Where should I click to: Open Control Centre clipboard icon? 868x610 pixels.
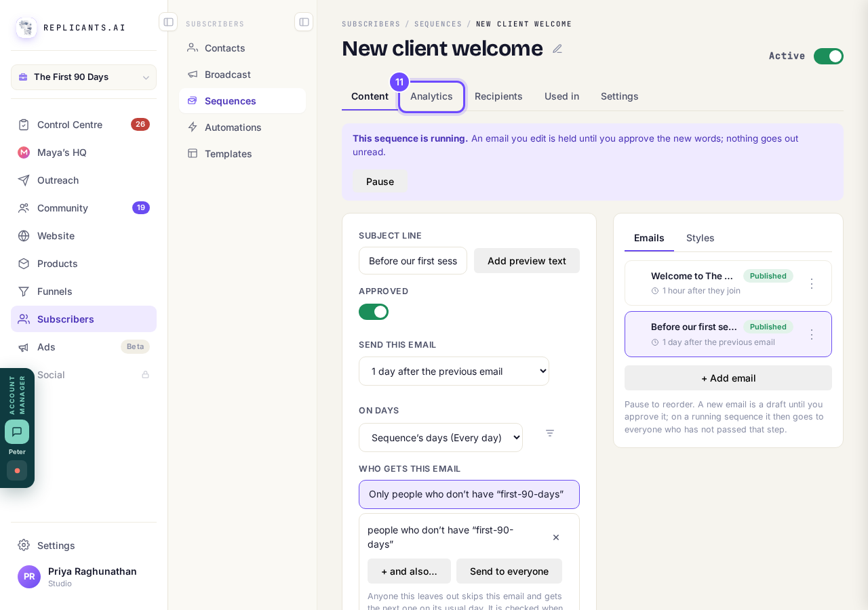pos(24,125)
